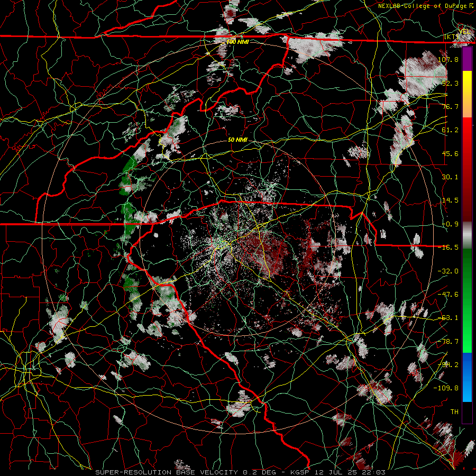Click the 107.8 value on velocity scale
476x476 pixels.
pyautogui.click(x=448, y=59)
